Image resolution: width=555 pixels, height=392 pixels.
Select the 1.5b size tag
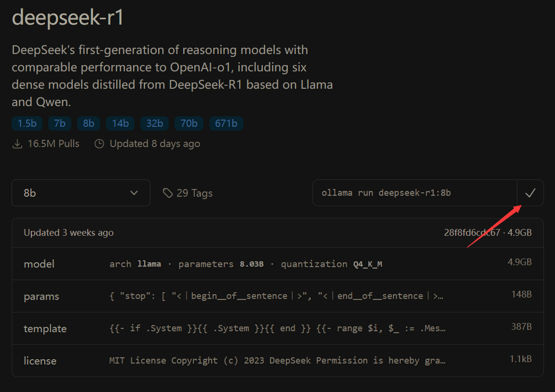[27, 123]
